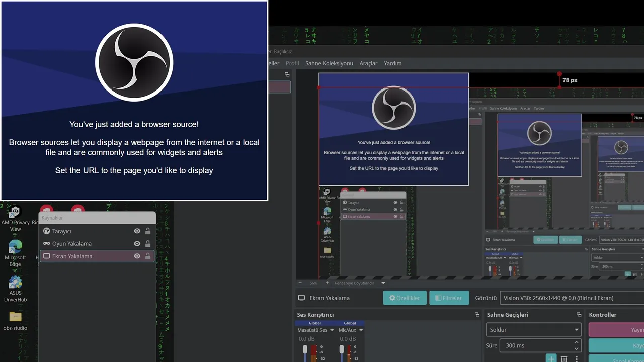Expand the Mic/Aux options arrow
The image size is (644, 362).
tap(361, 330)
